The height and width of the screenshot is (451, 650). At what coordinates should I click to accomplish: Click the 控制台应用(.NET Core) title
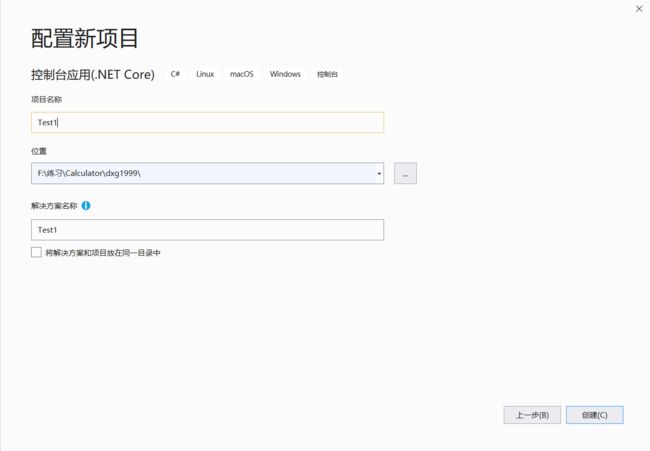click(93, 75)
